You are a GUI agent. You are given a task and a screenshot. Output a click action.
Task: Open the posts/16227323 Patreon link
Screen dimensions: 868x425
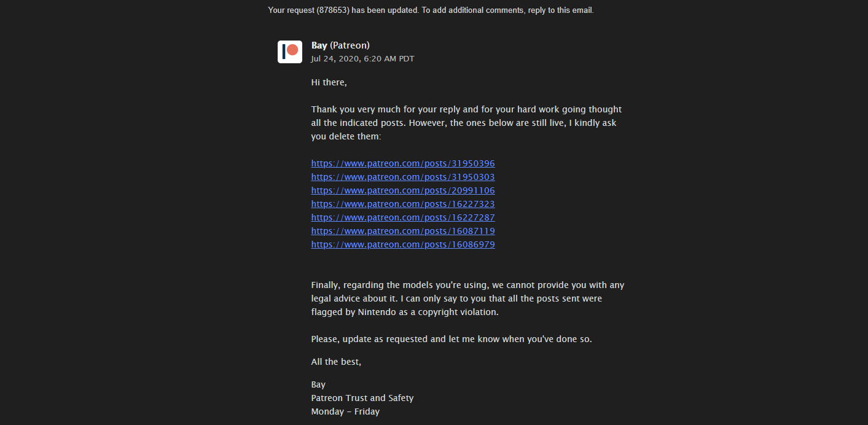(x=403, y=204)
